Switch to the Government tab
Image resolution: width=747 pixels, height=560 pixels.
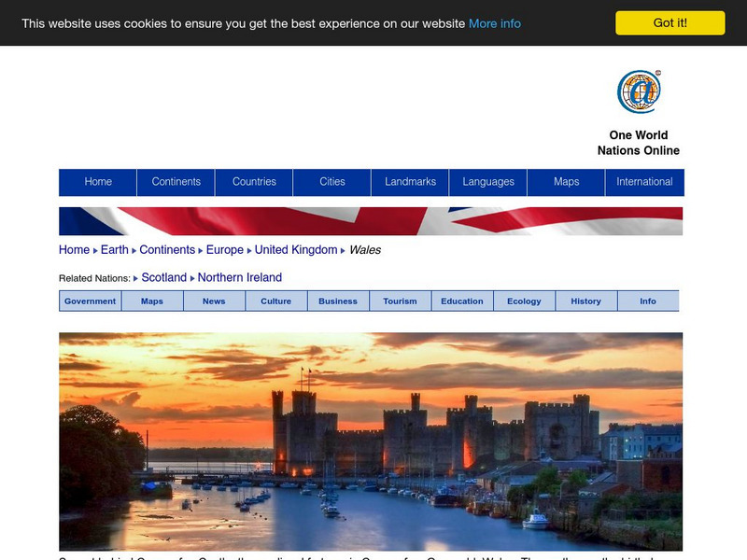coord(89,301)
